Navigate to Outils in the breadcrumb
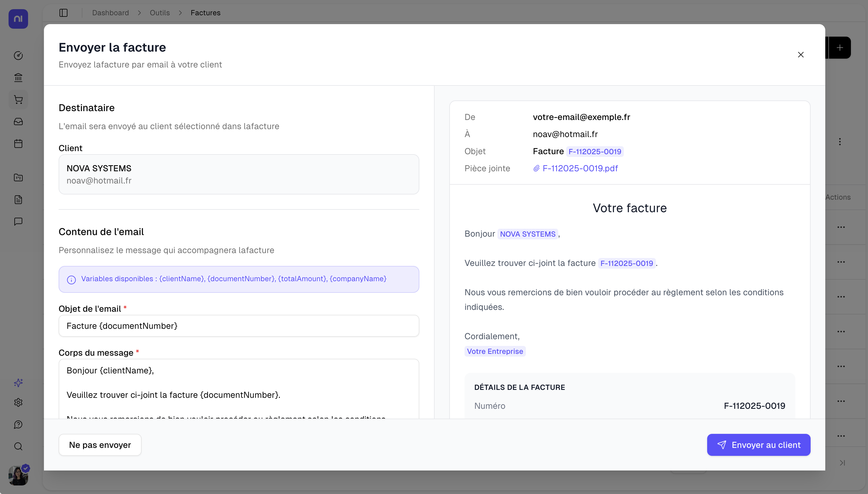 tap(159, 13)
